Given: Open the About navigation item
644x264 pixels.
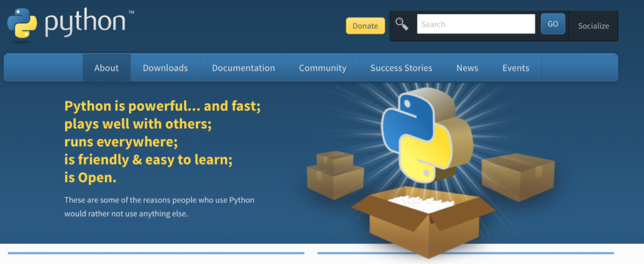Looking at the screenshot, I should [106, 68].
